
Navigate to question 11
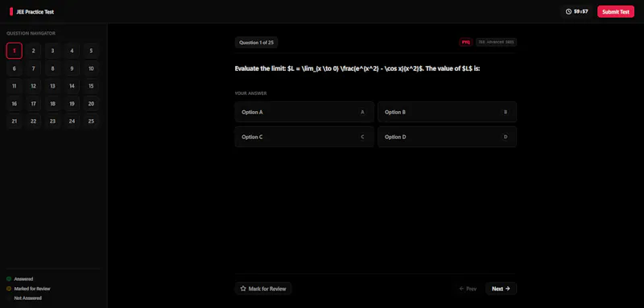[14, 86]
